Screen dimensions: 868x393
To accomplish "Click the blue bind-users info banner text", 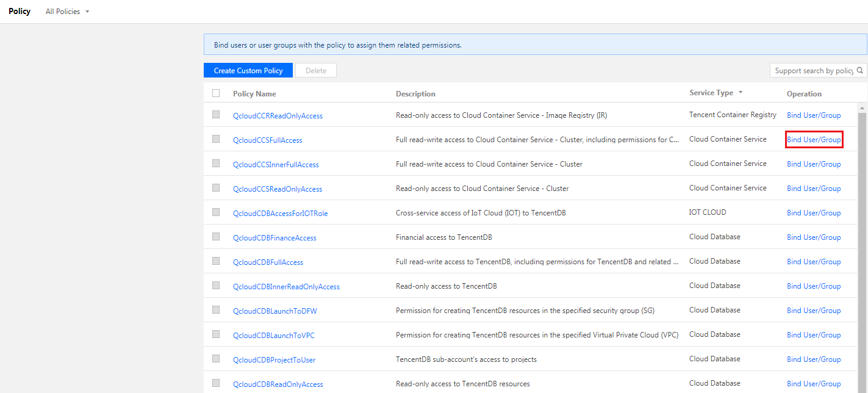I will 338,45.
